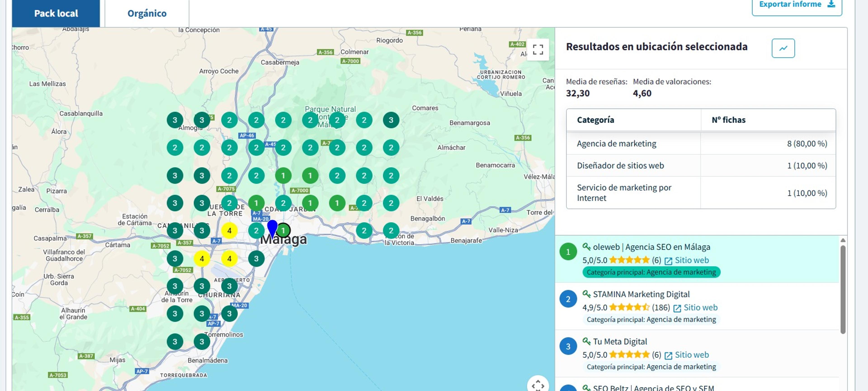The width and height of the screenshot is (868, 391).
Task: Select the oleweb | Agencia SEO en Málaga title
Action: 651,247
